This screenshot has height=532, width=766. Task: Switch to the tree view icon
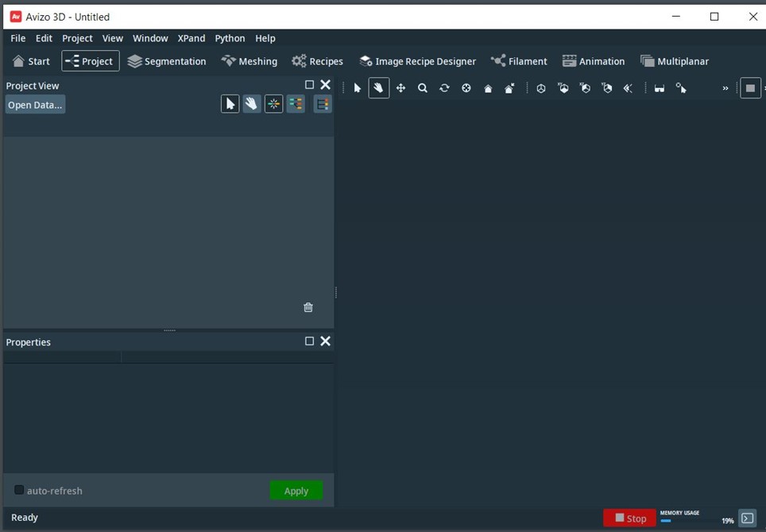(x=323, y=104)
